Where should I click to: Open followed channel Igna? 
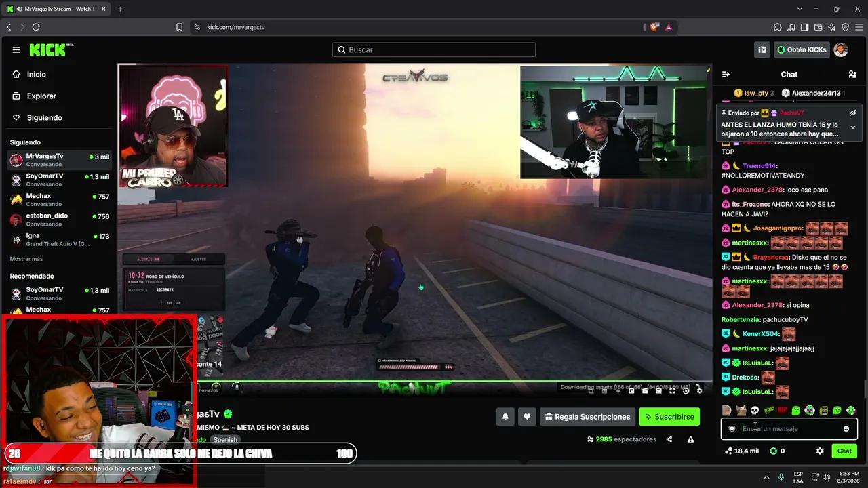click(60, 239)
